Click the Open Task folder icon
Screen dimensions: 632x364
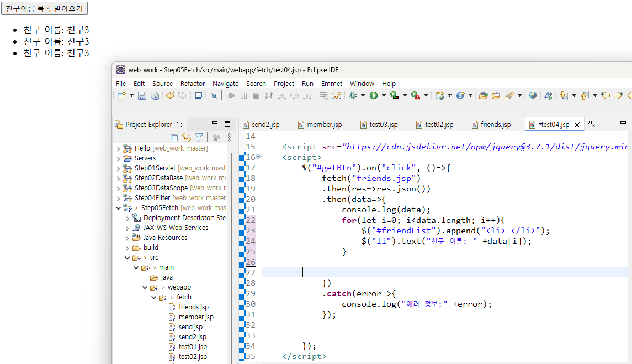(x=495, y=96)
